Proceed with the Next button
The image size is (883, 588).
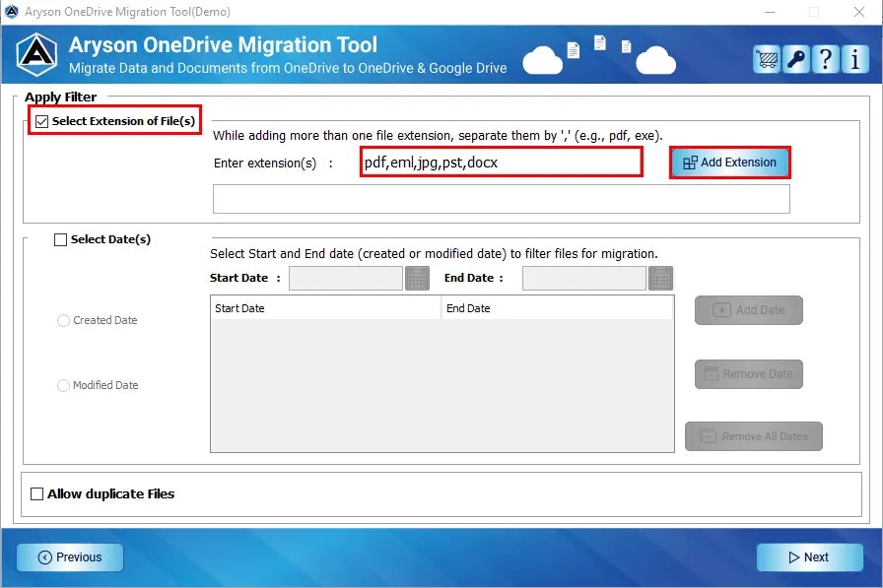(809, 557)
